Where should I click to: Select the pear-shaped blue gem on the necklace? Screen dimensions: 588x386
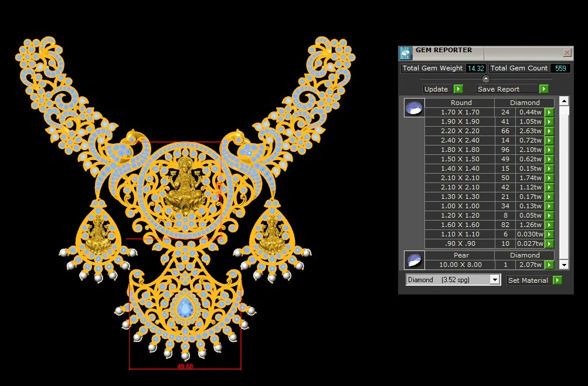[x=186, y=308]
